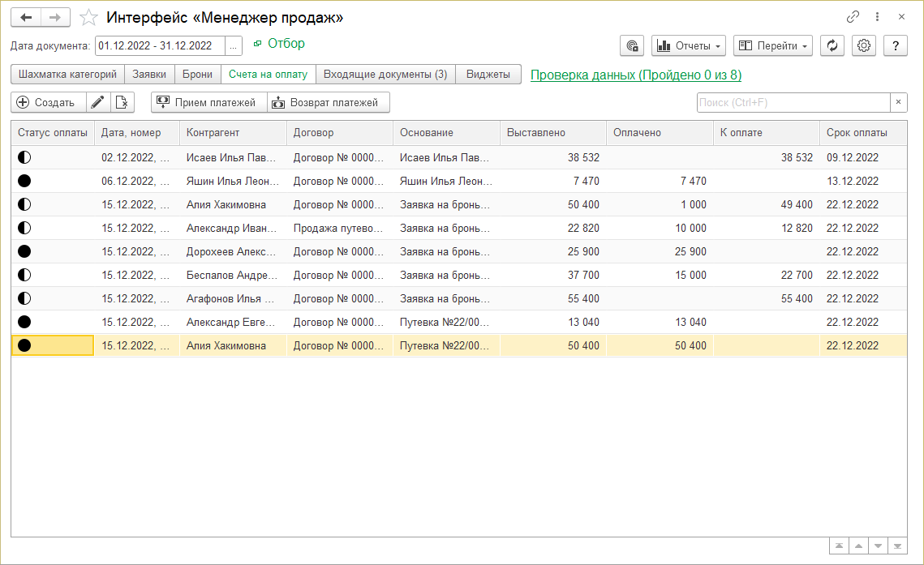Click the question mark help button
This screenshot has height=565, width=924.
point(895,46)
